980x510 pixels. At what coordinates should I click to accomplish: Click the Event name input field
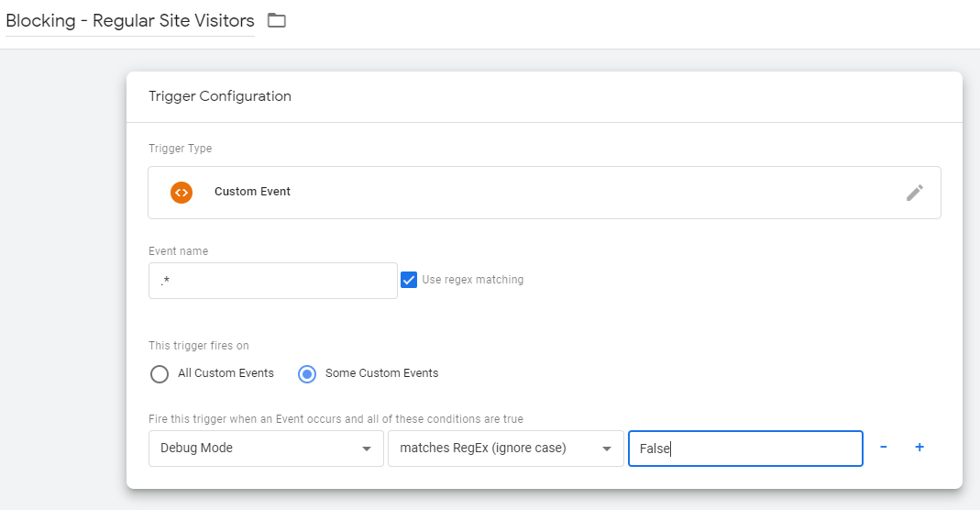272,281
